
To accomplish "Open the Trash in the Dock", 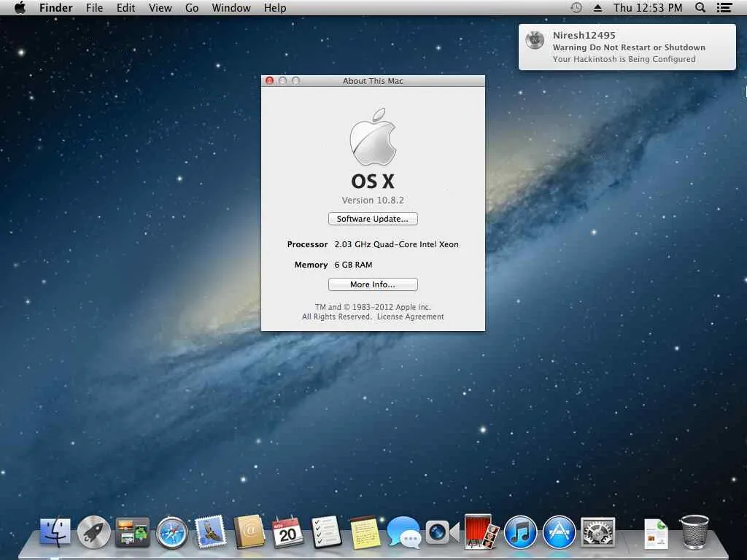I will (x=694, y=532).
